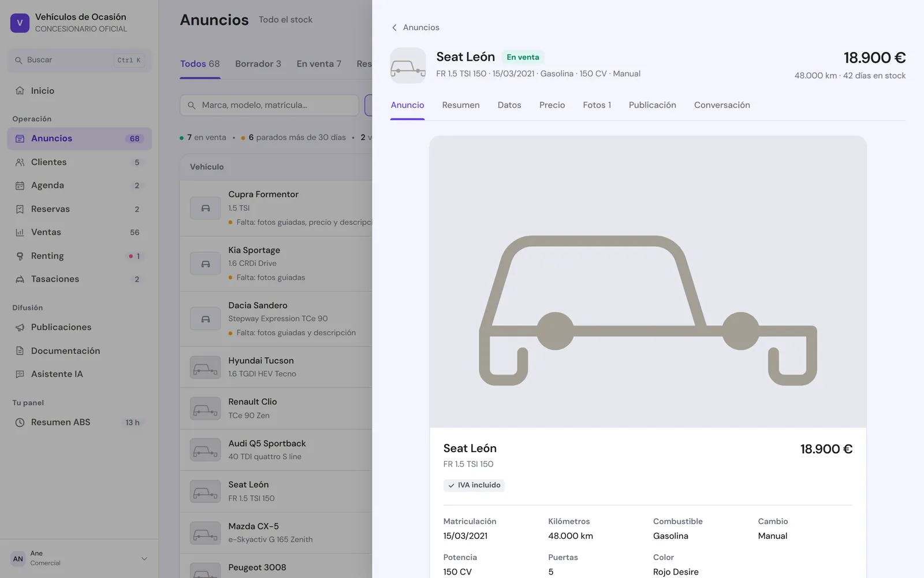Click the search magnifier in Buscar
The height and width of the screenshot is (578, 924).
click(18, 60)
